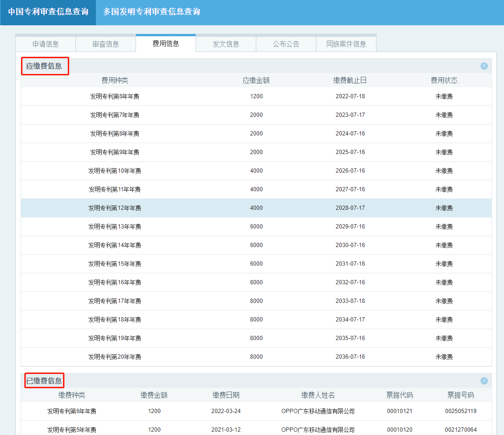Open the 申请信息 tab
Viewport: 504px width, 435px height.
pos(46,44)
